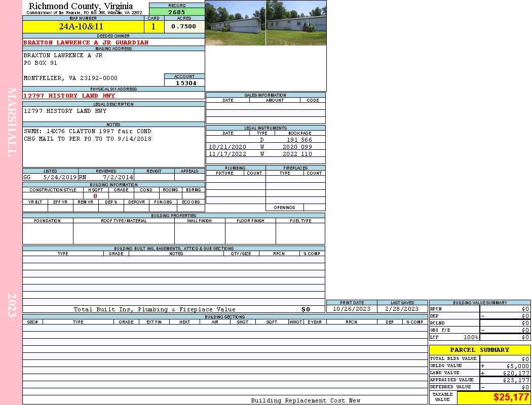Click the map number 24A-10&11 field
Screen dimensions: 532x405
tap(81, 26)
